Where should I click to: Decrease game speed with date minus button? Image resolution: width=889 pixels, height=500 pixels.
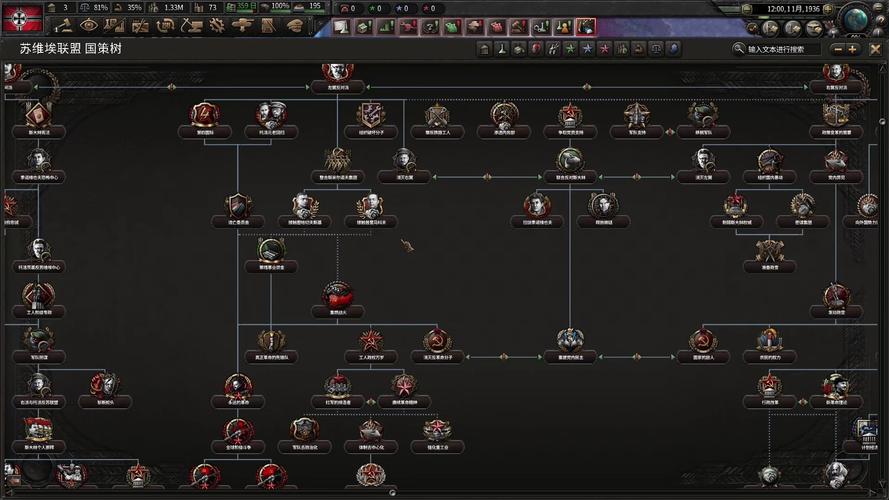click(x=747, y=9)
